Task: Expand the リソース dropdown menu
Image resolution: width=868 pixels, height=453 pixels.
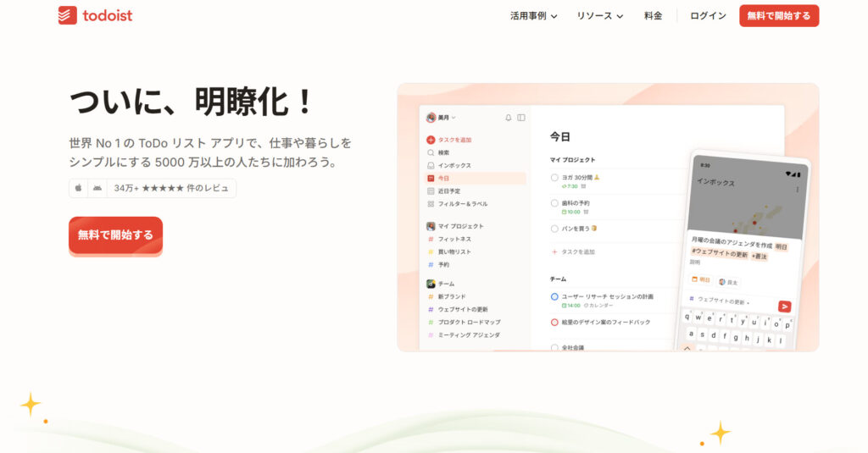Action: (600, 16)
